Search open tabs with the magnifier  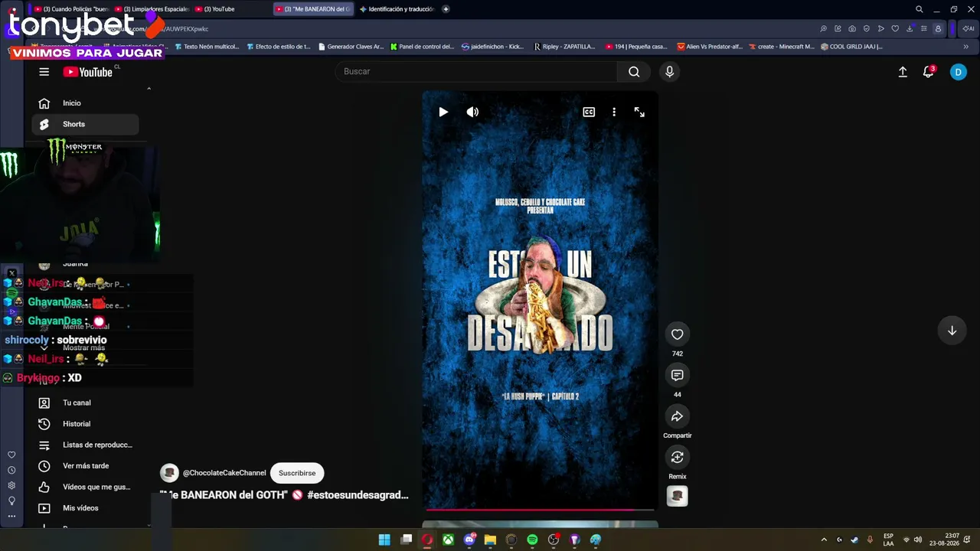[920, 9]
